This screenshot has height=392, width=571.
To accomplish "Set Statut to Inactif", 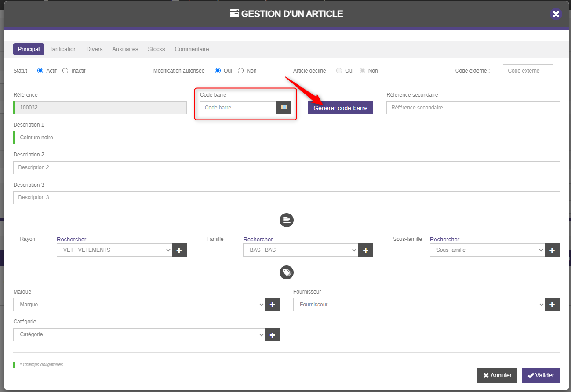I will [x=65, y=71].
